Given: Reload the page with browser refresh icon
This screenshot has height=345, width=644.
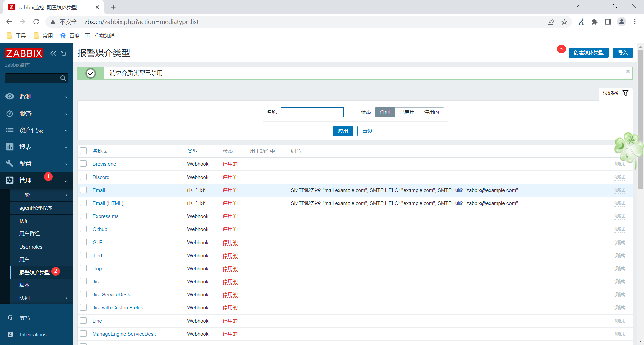Looking at the screenshot, I should coord(36,22).
